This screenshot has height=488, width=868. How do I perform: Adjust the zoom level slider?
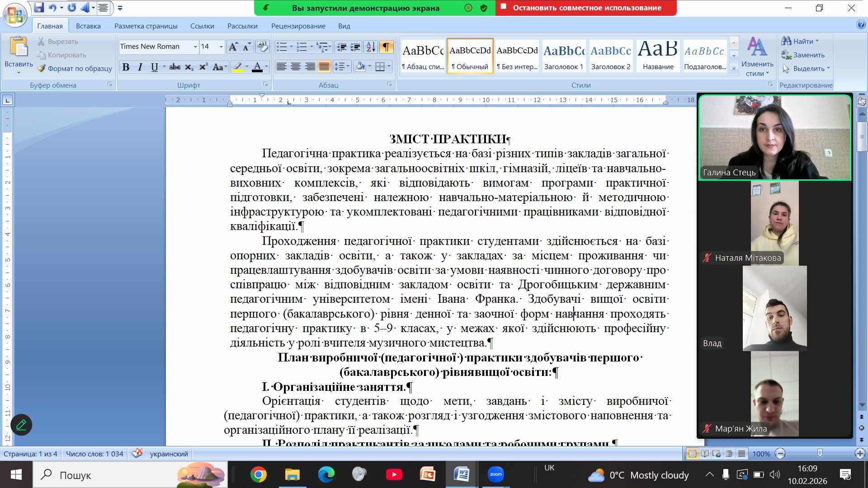coord(820,454)
